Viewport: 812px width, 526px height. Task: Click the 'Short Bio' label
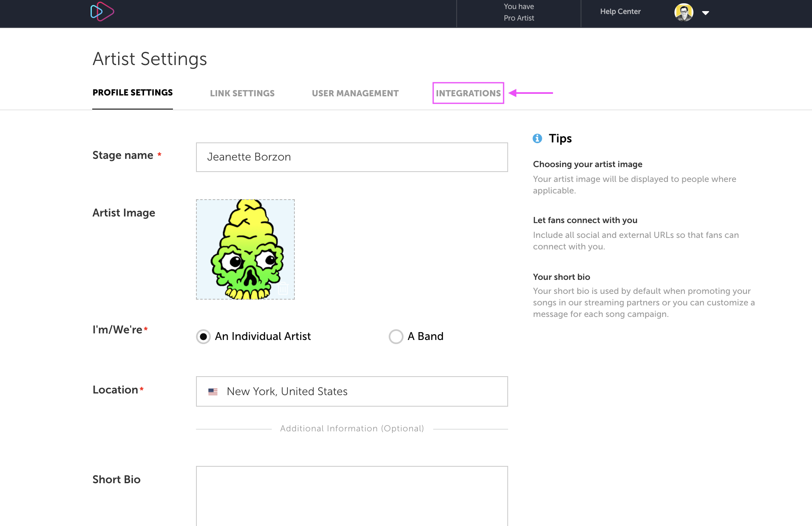coord(117,479)
